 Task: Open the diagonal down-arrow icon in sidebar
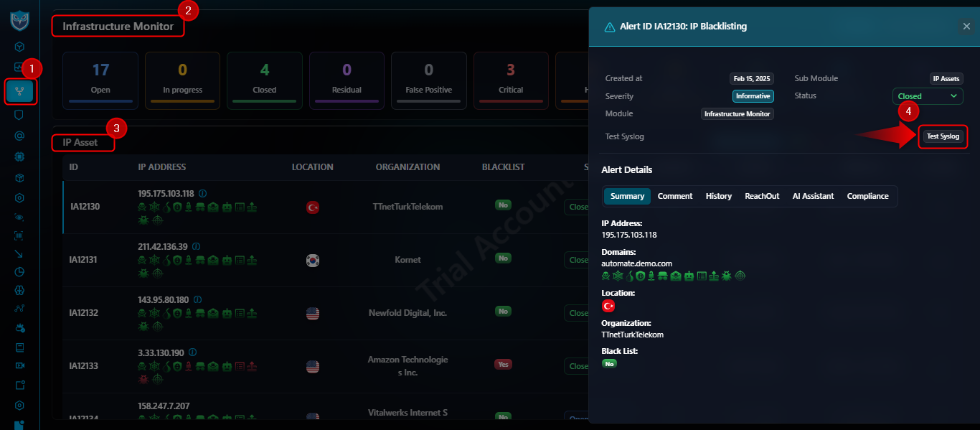(19, 253)
